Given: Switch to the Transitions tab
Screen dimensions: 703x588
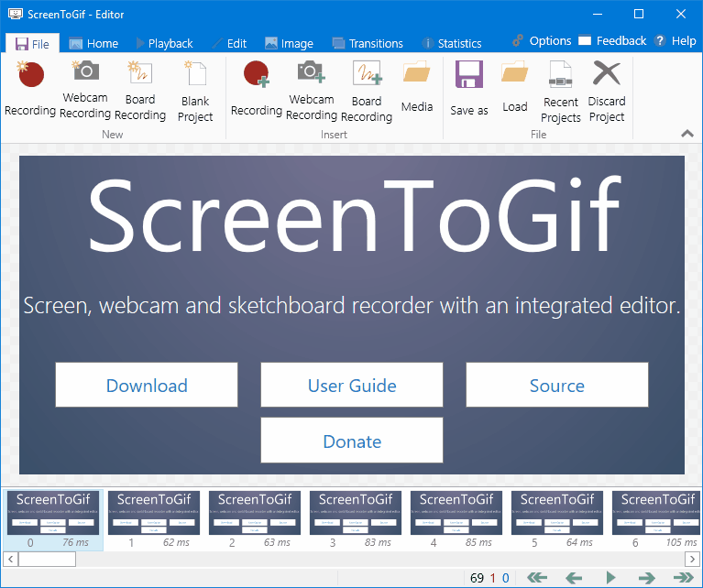Looking at the screenshot, I should [x=368, y=43].
